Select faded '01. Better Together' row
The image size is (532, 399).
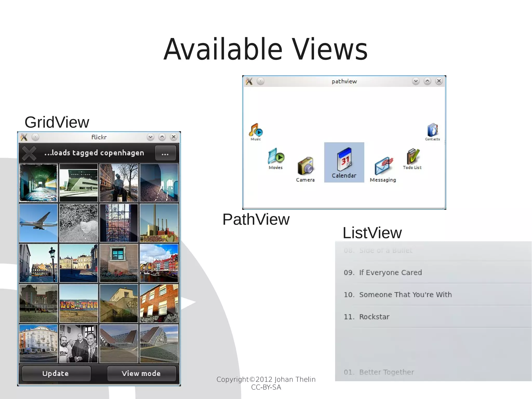point(433,372)
